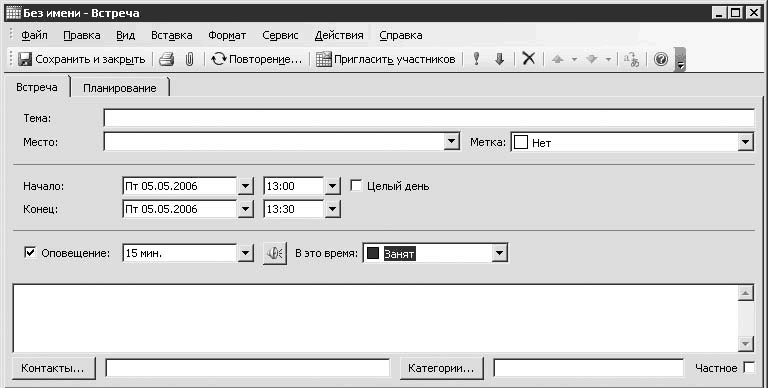Viewport: 768px width, 388px height.
Task: Click the Next Item down-arrow icon
Action: click(x=592, y=59)
